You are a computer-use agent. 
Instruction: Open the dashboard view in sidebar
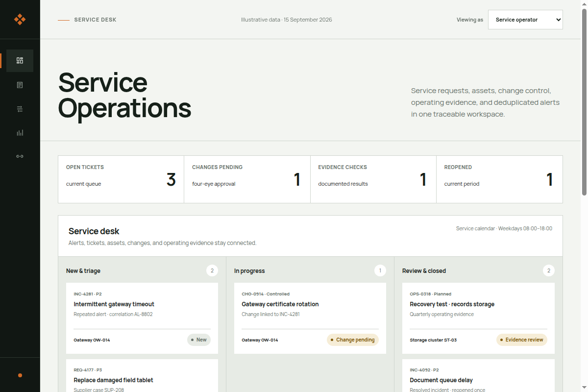tap(20, 61)
